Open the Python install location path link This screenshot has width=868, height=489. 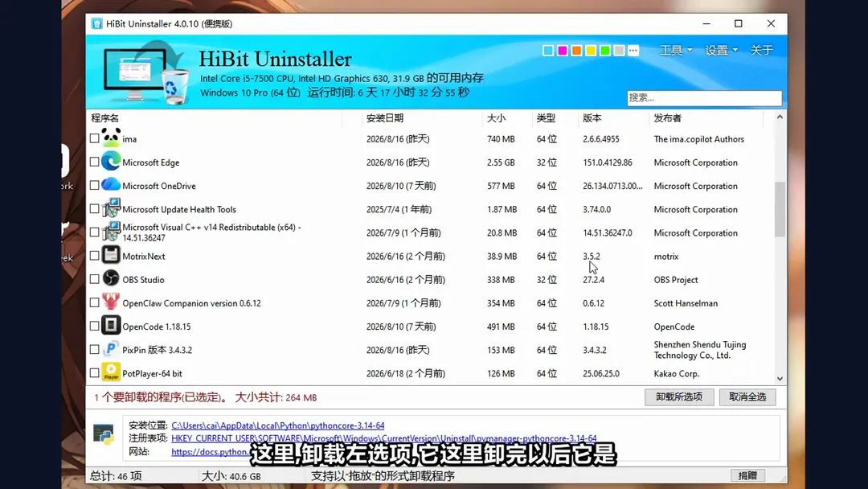[x=277, y=425]
